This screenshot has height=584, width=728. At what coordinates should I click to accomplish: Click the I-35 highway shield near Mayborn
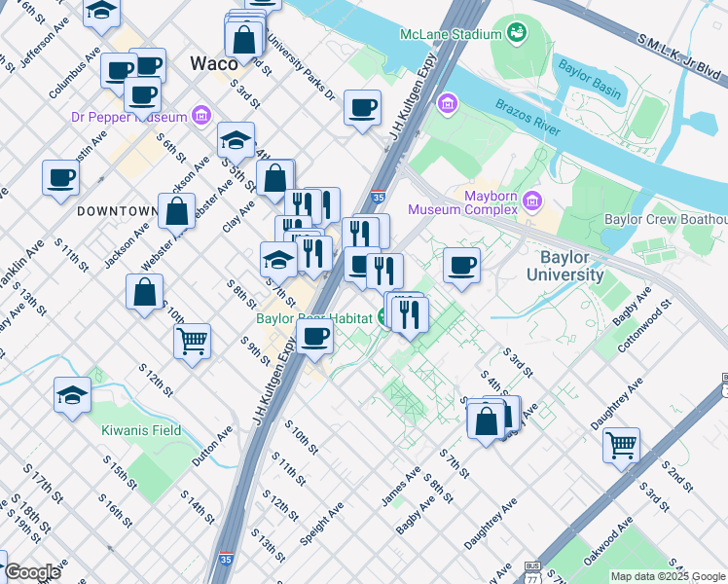point(379,197)
